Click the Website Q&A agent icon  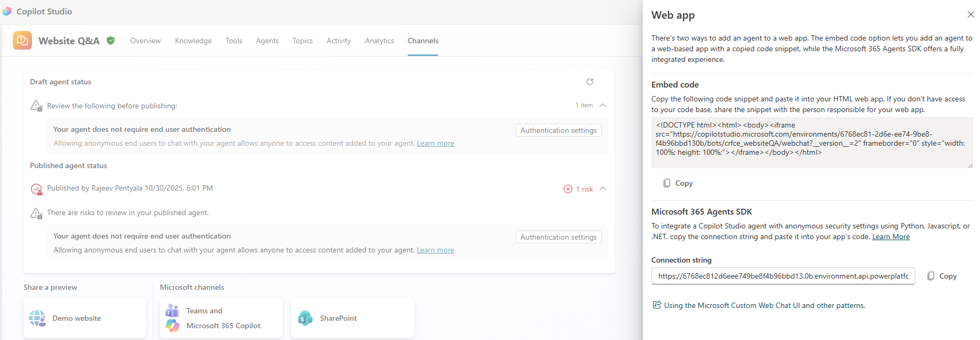tap(22, 41)
